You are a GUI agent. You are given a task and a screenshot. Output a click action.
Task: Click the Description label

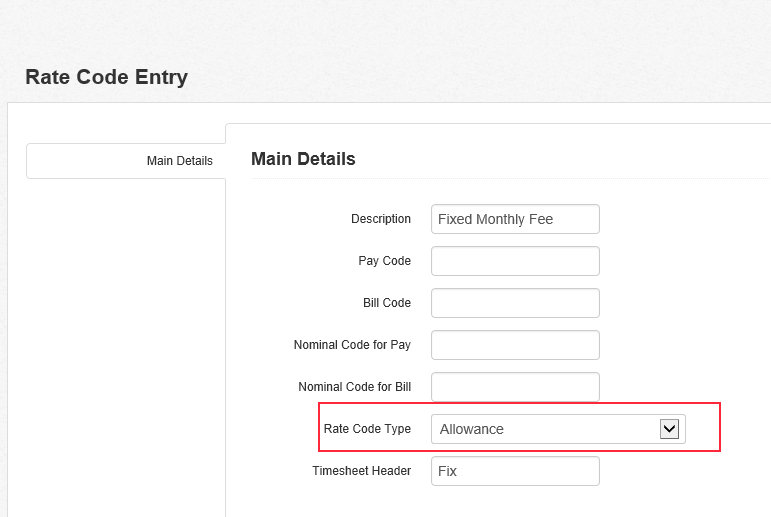381,219
